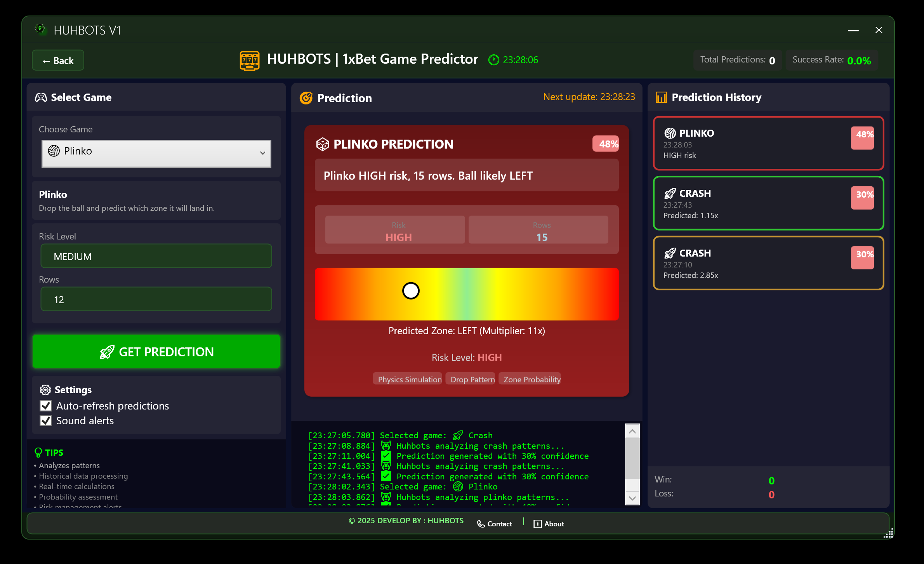The image size is (924, 564).
Task: Toggle Sound alerts checkbox
Action: [x=46, y=421]
